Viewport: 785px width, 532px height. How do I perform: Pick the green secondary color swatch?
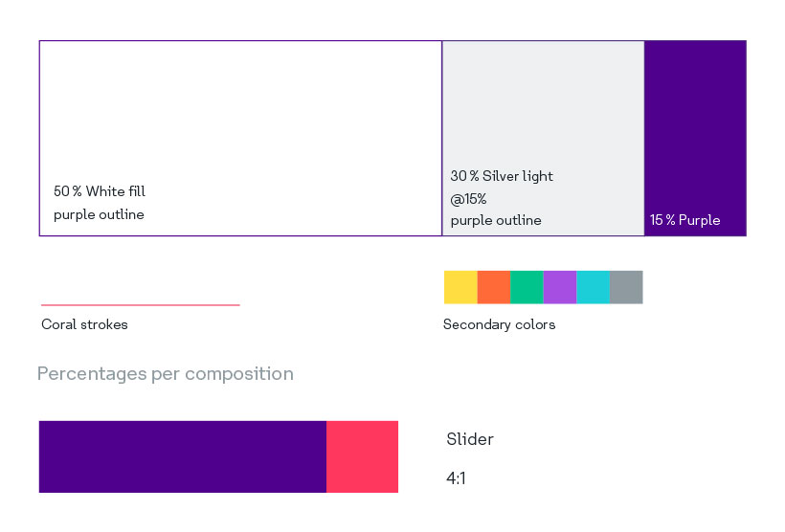[x=527, y=287]
